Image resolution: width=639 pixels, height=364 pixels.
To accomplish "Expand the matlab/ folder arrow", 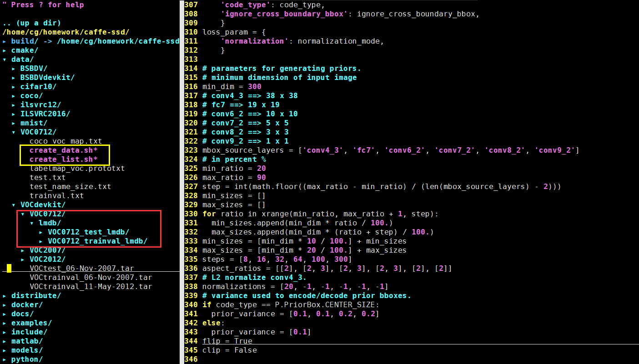I will (x=5, y=341).
